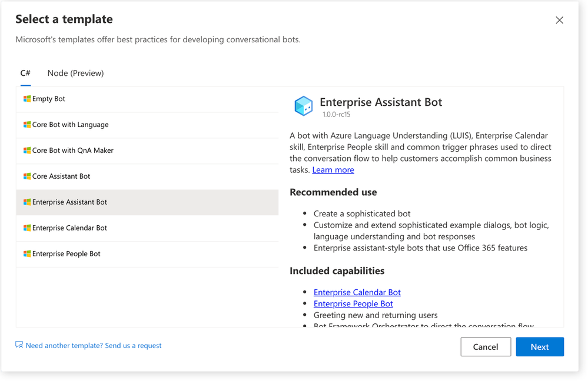588x381 pixels.
Task: Click the Microsoft logo beside Enterprise Assistant Bot
Action: point(27,202)
